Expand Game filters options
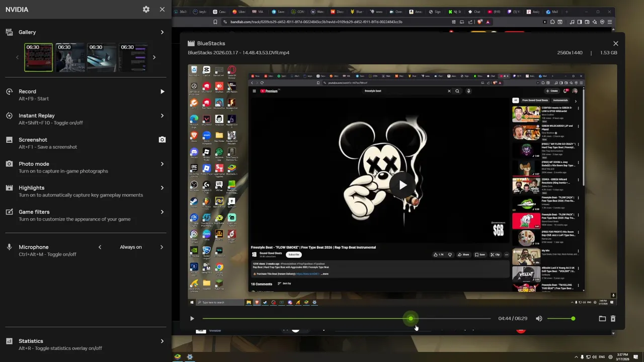Image resolution: width=644 pixels, height=362 pixels. (162, 212)
